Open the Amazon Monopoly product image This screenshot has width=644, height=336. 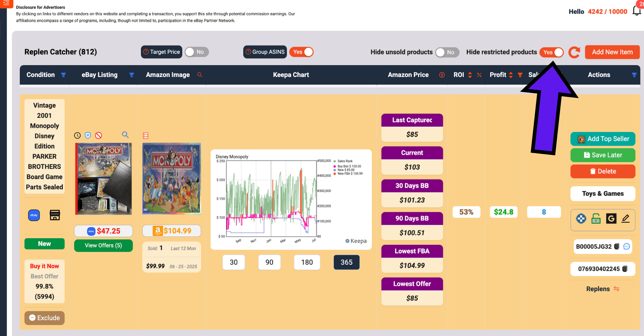(172, 179)
